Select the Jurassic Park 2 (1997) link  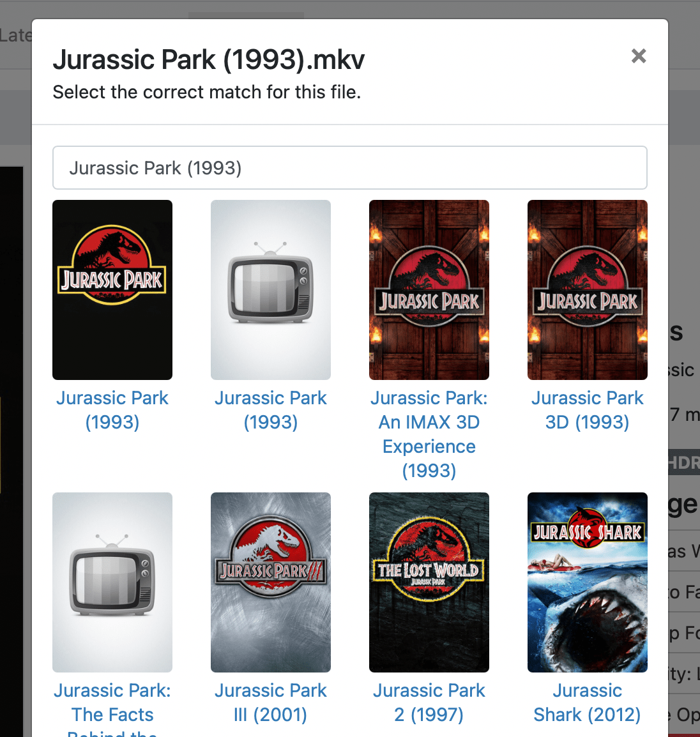[429, 703]
